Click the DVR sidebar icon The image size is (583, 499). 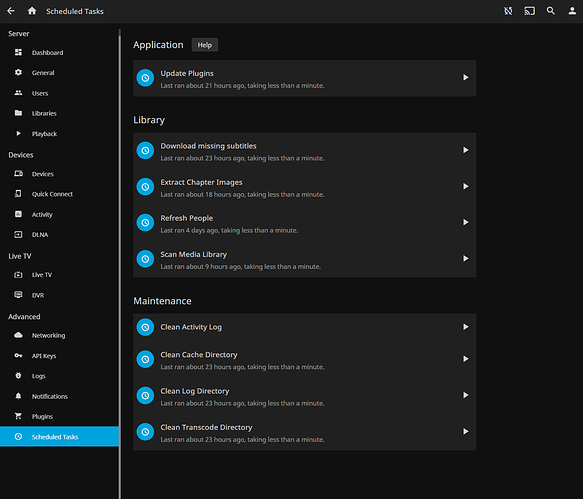(x=18, y=295)
